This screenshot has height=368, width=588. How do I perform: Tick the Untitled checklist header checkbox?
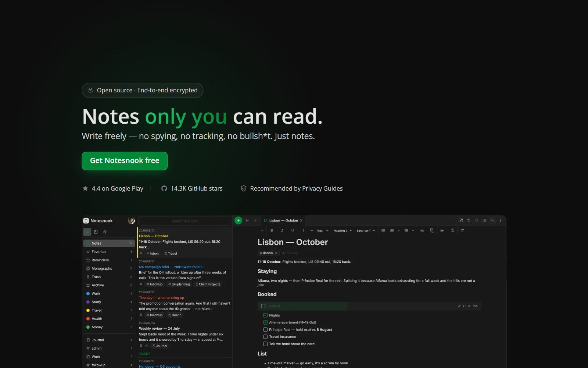coord(263,306)
